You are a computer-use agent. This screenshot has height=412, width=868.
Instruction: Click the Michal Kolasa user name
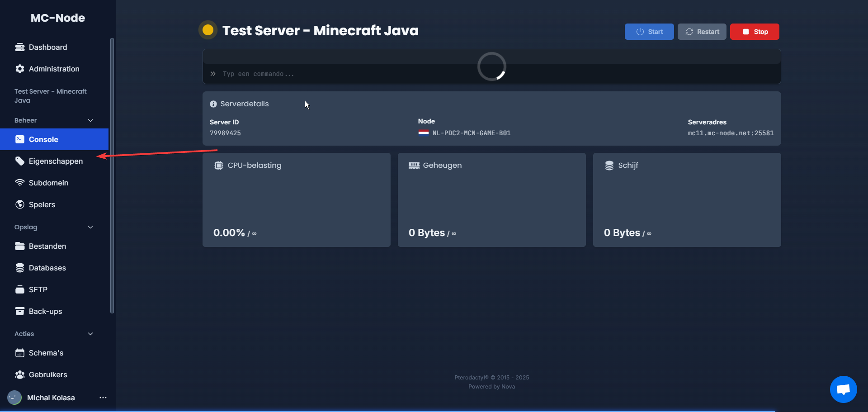pos(51,398)
